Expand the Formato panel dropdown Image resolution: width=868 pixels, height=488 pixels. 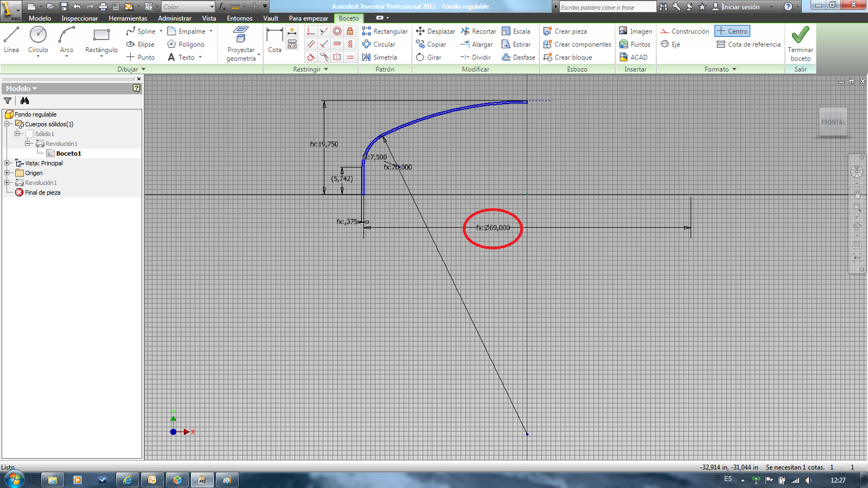pos(720,69)
